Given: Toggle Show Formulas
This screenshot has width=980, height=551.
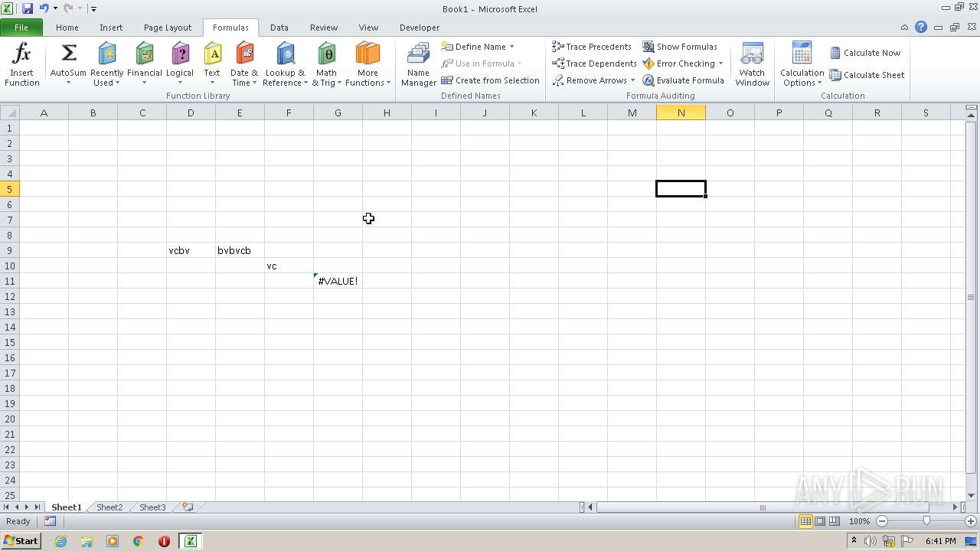Looking at the screenshot, I should tap(680, 47).
